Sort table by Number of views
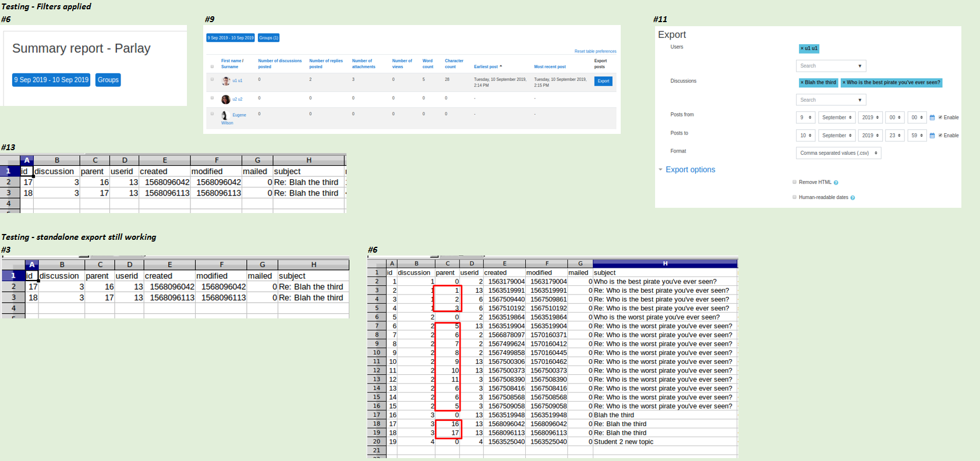This screenshot has height=461, width=980. click(x=402, y=63)
